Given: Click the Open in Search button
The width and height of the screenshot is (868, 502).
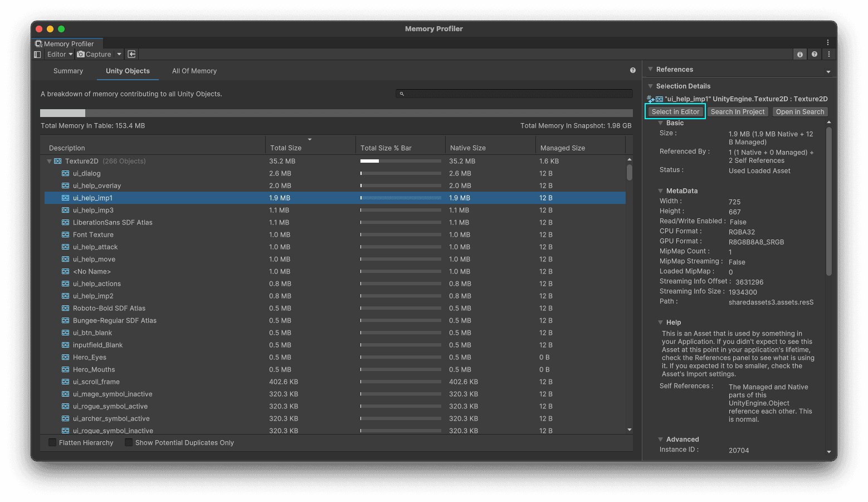Looking at the screenshot, I should (800, 111).
